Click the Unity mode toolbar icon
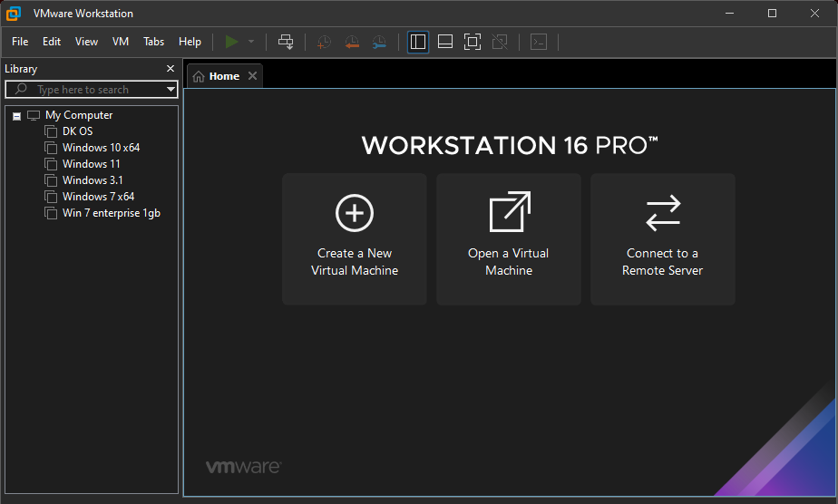838x504 pixels. (499, 42)
